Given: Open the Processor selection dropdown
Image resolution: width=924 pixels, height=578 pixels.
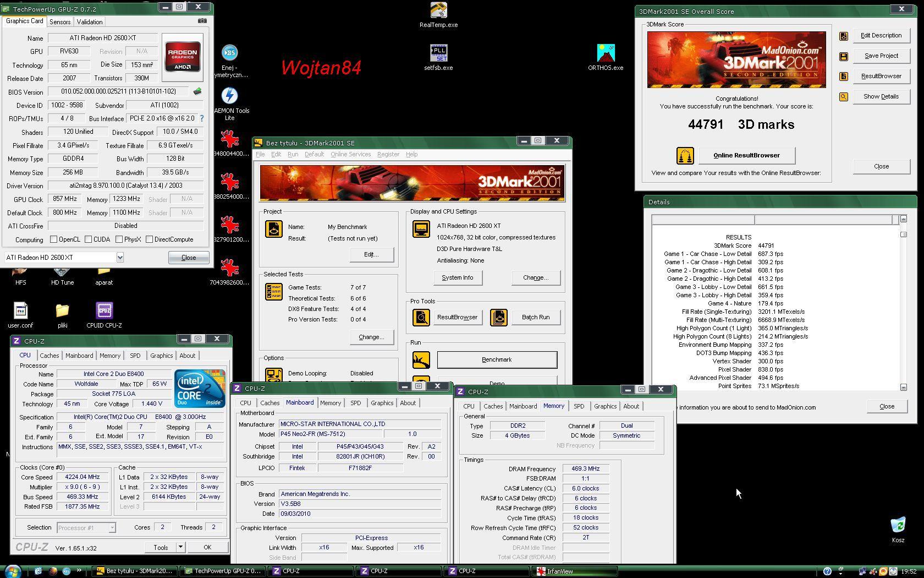Looking at the screenshot, I should click(x=112, y=528).
